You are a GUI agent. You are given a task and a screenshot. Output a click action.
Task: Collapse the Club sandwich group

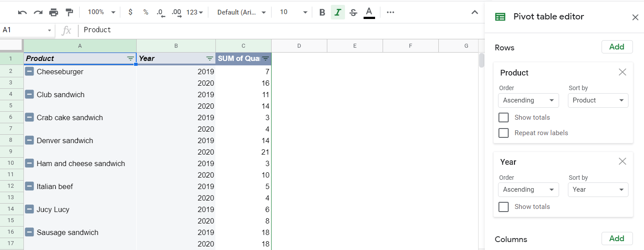pos(30,94)
